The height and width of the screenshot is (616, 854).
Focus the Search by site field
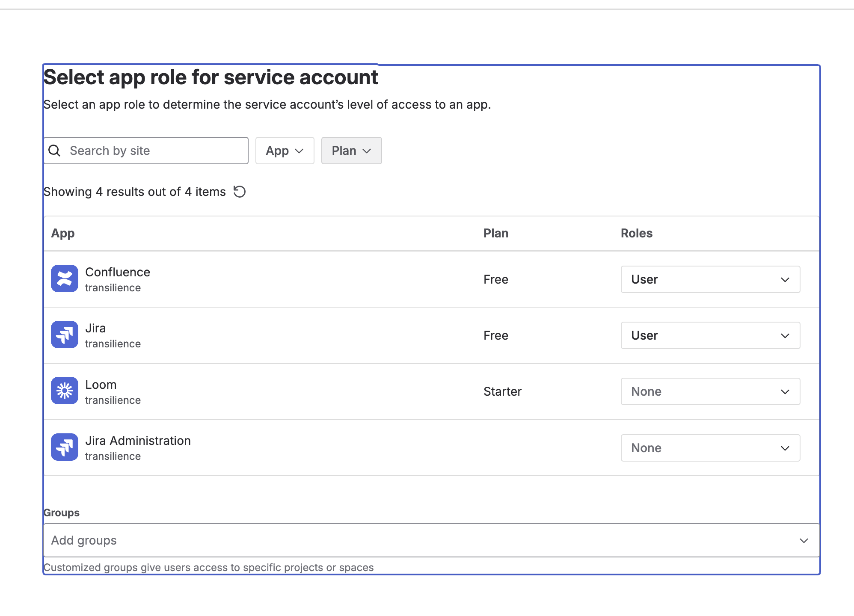click(x=154, y=151)
